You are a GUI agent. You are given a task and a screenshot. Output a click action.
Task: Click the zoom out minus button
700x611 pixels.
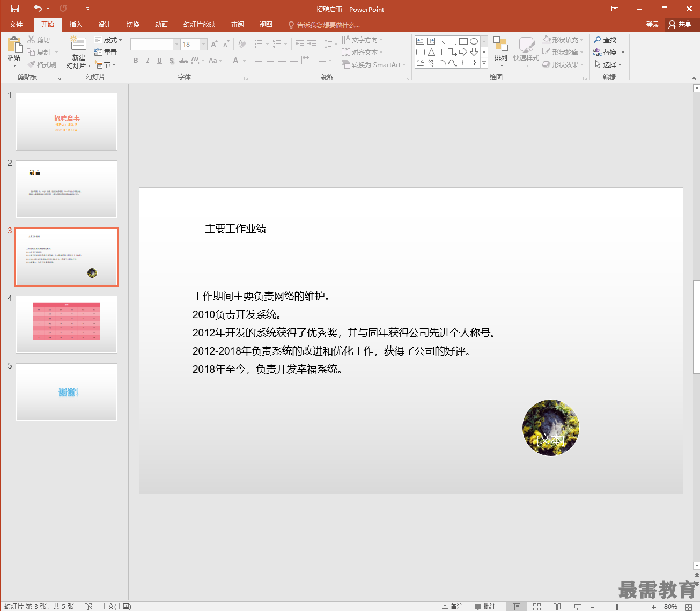592,607
